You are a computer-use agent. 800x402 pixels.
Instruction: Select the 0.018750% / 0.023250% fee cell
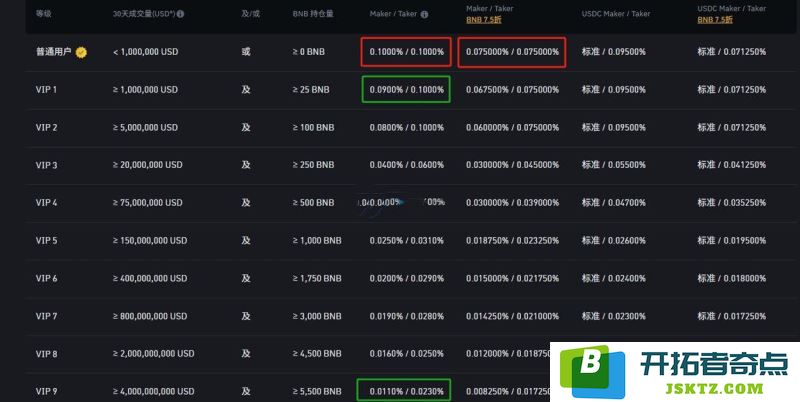[x=512, y=240]
